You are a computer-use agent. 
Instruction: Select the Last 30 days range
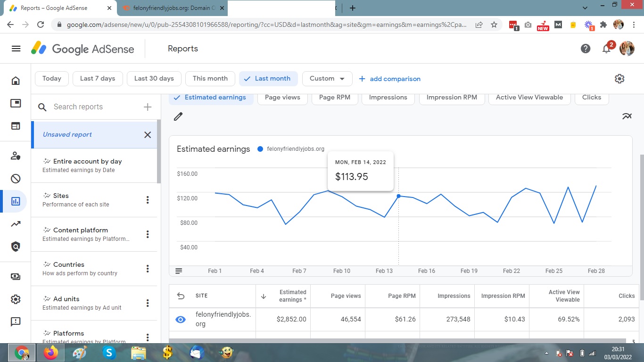pos(154,79)
